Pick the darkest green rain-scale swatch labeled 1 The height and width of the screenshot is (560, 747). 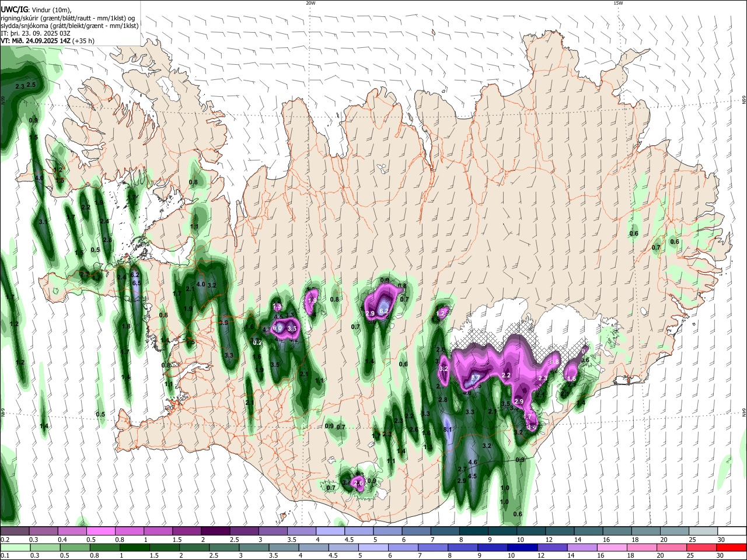click(x=134, y=548)
